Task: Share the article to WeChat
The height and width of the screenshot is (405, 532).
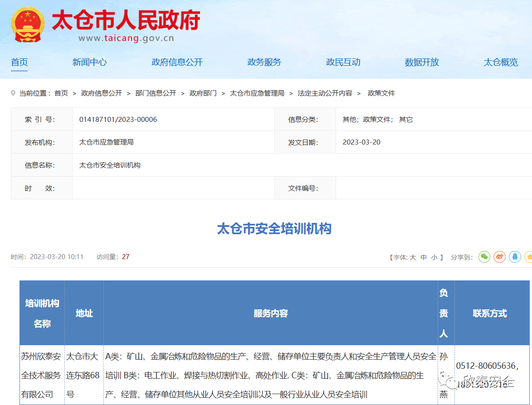Action: point(484,257)
